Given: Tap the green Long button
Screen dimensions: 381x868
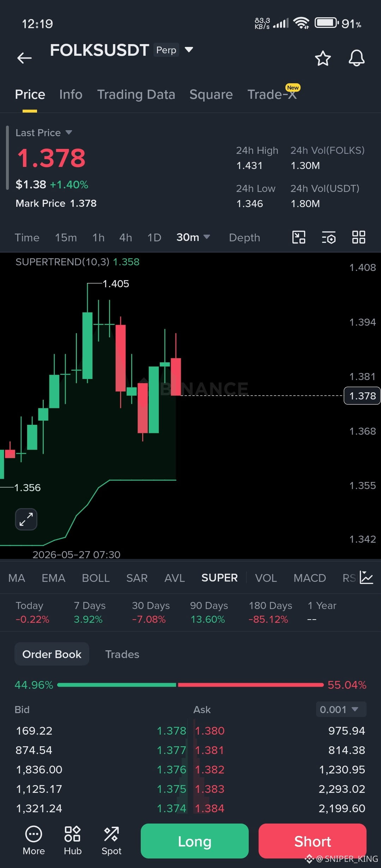Looking at the screenshot, I should click(195, 841).
